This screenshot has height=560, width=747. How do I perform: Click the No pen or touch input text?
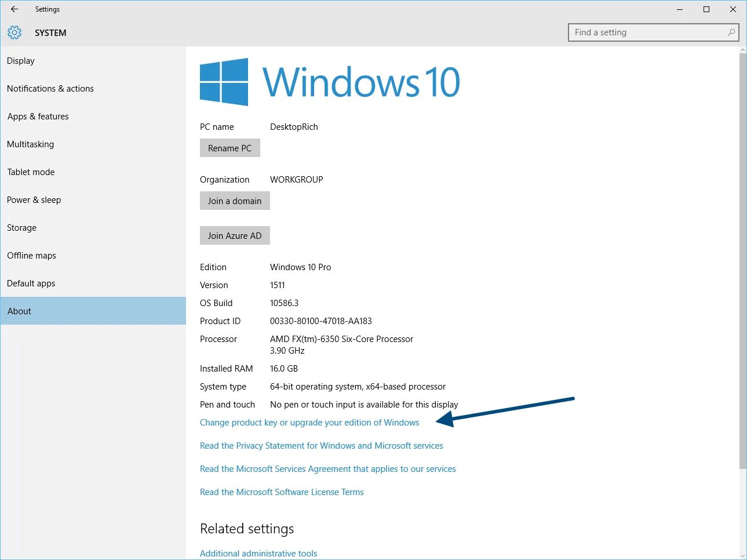coord(364,405)
